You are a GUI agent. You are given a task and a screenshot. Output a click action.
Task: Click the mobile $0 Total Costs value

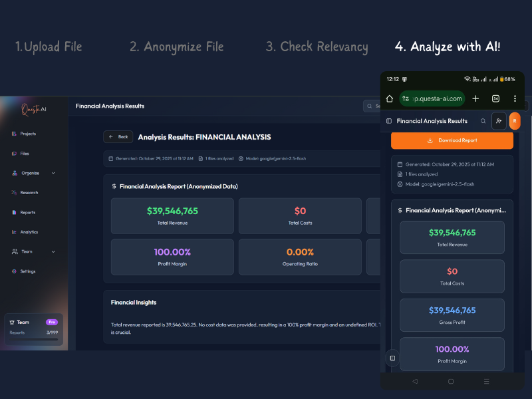coord(452,271)
